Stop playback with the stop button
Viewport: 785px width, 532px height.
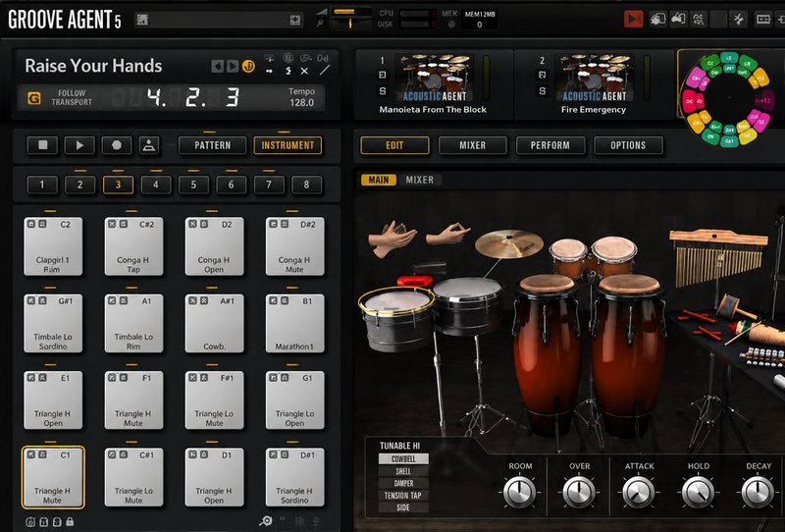coord(43,145)
